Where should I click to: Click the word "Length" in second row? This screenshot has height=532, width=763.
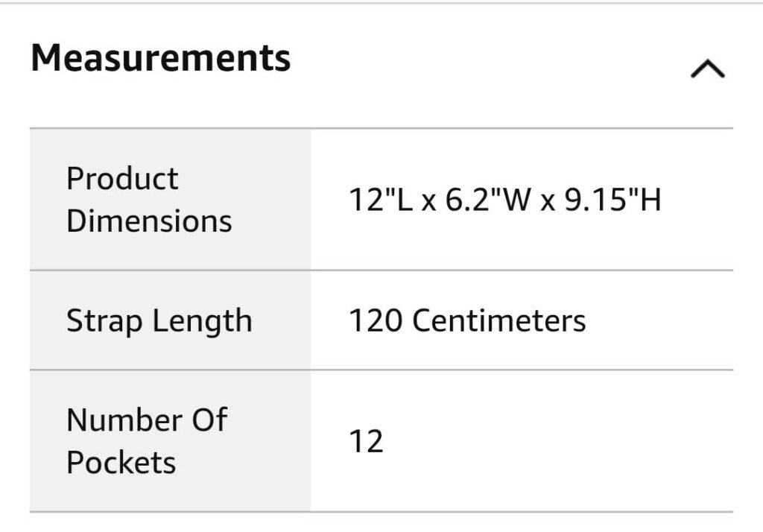203,321
